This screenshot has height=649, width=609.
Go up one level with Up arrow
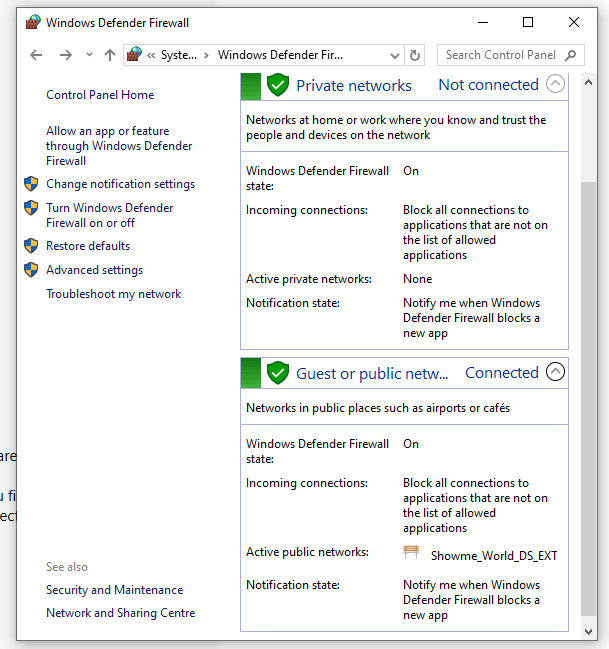point(110,55)
